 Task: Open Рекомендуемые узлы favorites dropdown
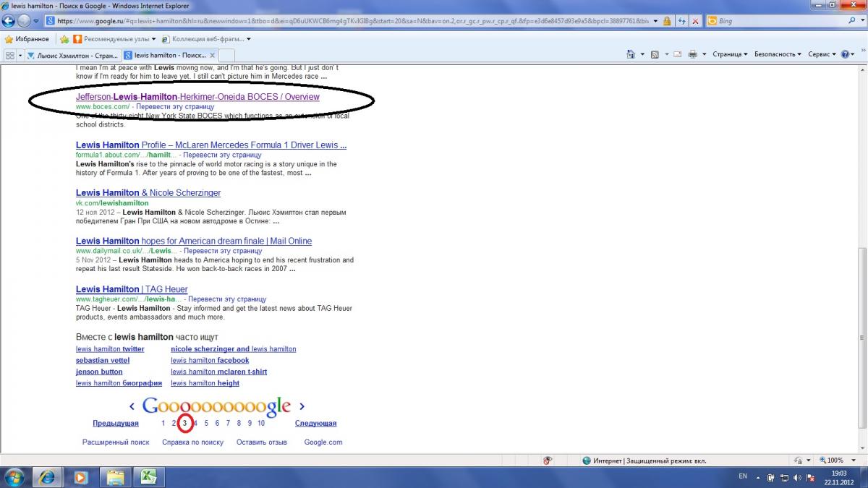click(153, 39)
